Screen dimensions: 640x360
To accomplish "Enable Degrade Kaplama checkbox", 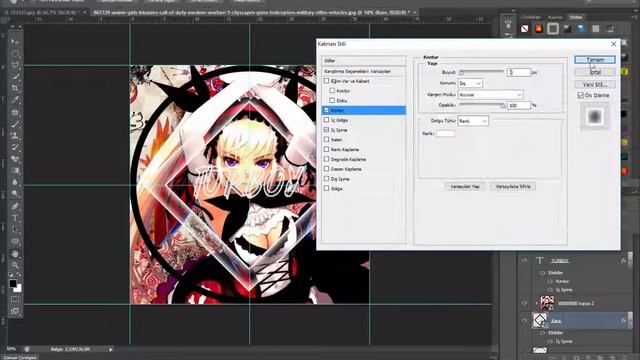I will (x=327, y=159).
